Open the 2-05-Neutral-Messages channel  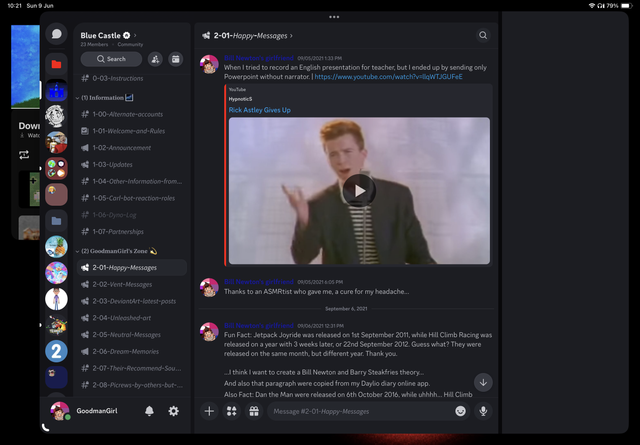[x=131, y=335]
